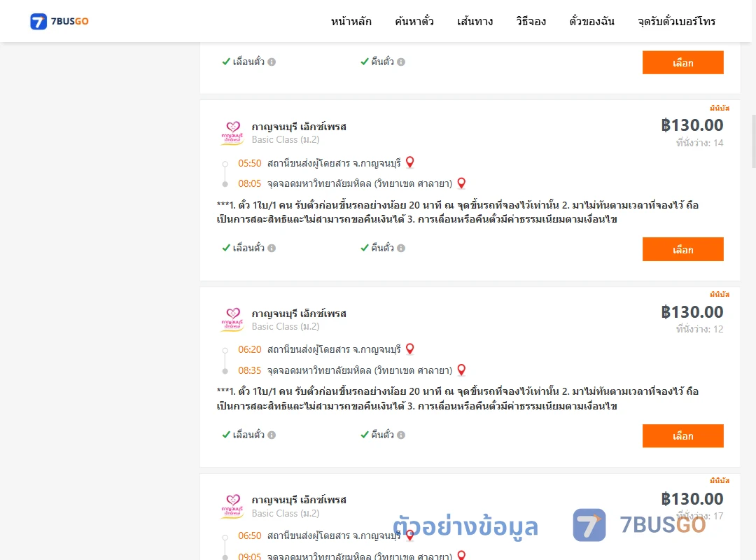Open เลื่อนตั๋ว info icon in 06:20 card

click(x=272, y=435)
